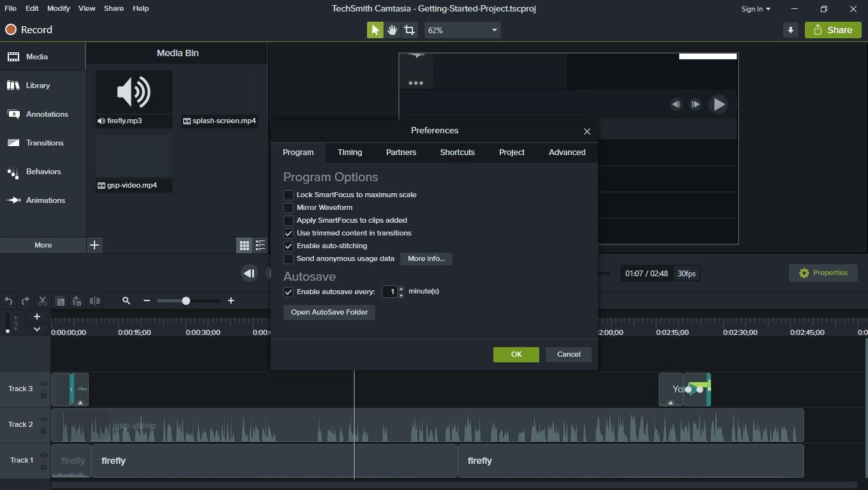Increase autosave minutes with up arrow

coord(401,288)
